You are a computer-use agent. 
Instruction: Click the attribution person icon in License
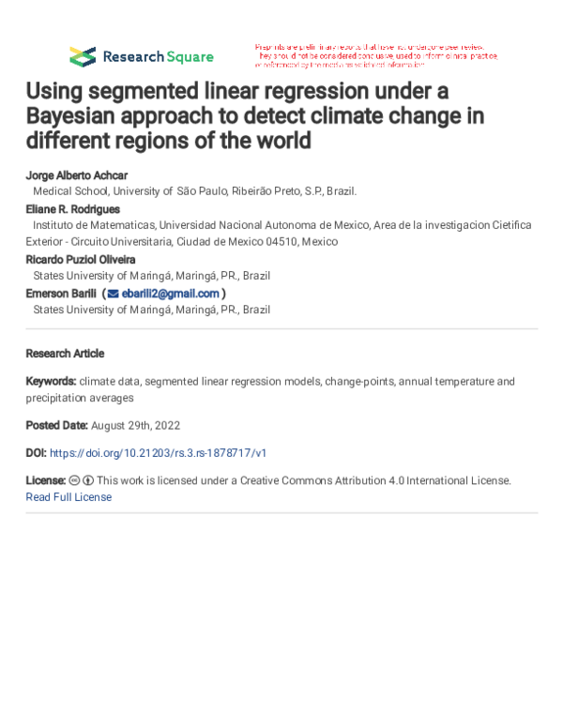[88, 480]
